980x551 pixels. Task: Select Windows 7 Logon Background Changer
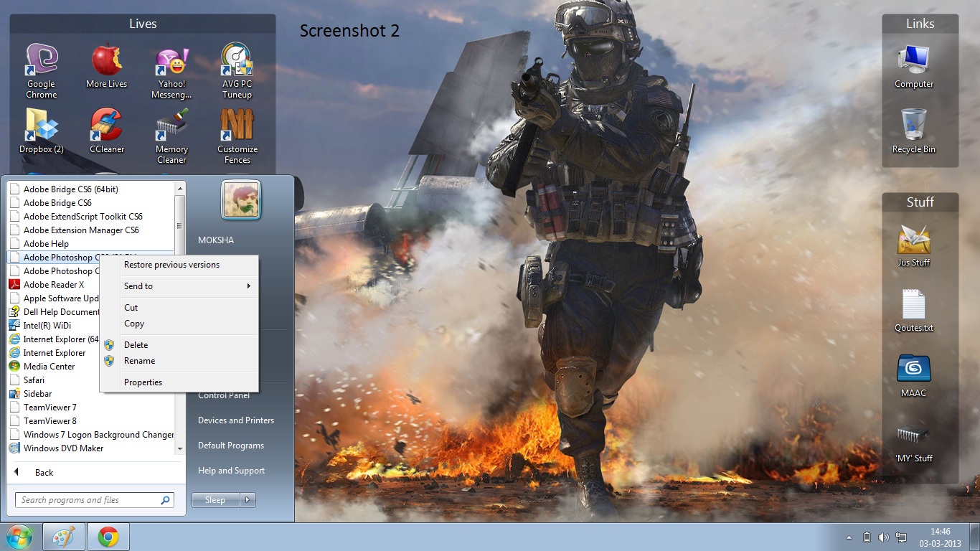click(x=98, y=435)
